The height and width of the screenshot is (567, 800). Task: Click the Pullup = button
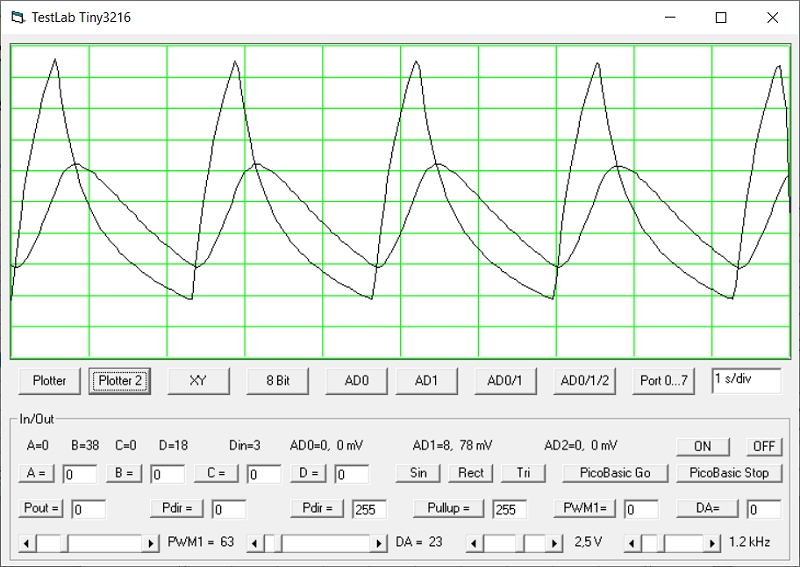[x=449, y=508]
